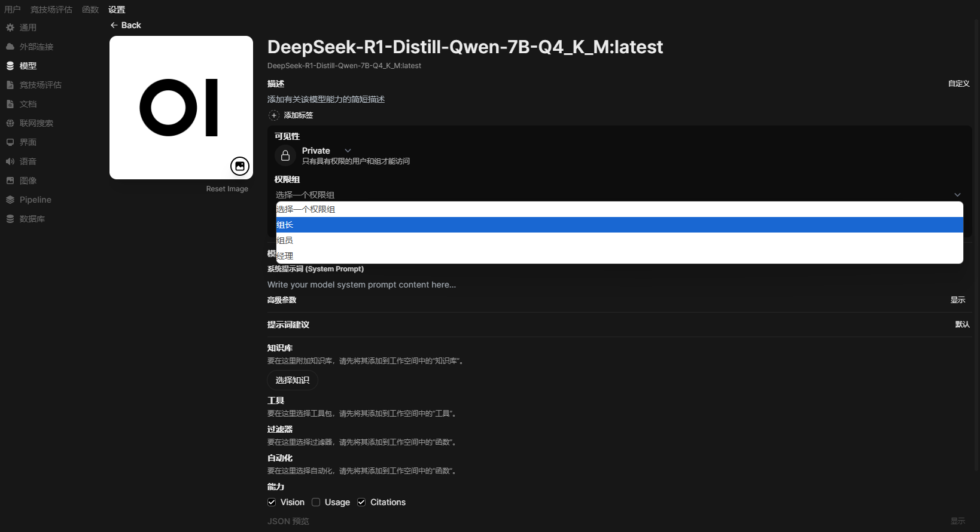The height and width of the screenshot is (532, 980).
Task: Show JSON 预览 via its 显示 toggle
Action: [x=958, y=521]
